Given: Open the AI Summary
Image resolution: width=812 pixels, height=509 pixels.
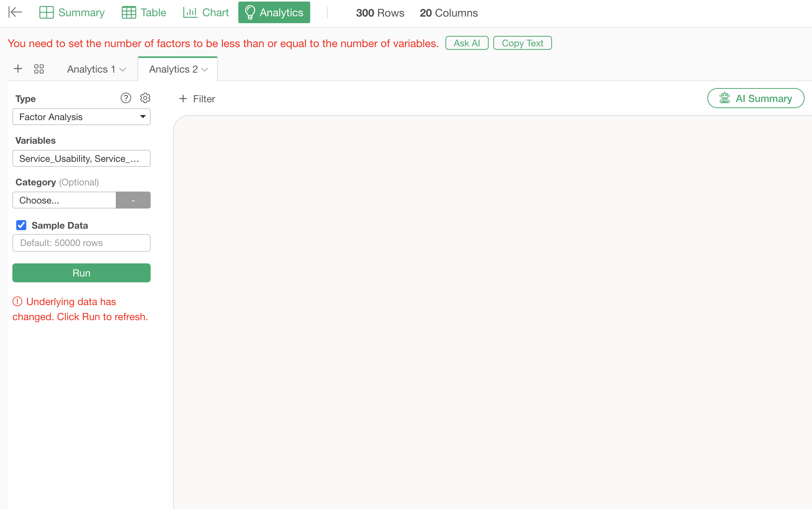Looking at the screenshot, I should [x=756, y=98].
